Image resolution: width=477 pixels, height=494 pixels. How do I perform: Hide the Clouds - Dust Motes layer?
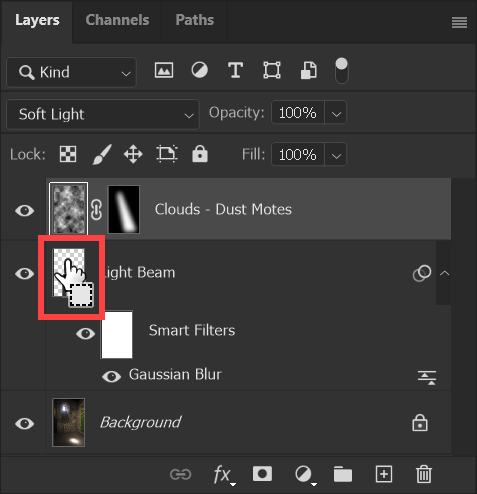[x=24, y=211]
